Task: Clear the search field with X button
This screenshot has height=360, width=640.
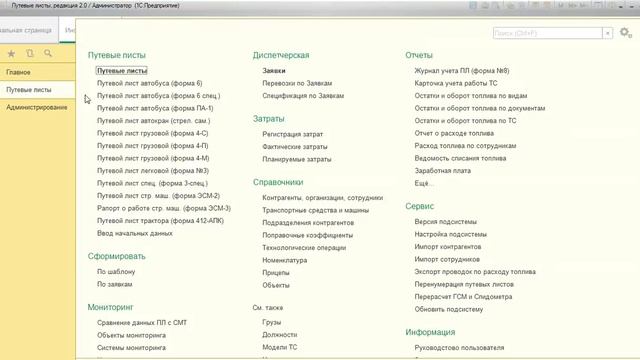Action: pos(607,33)
